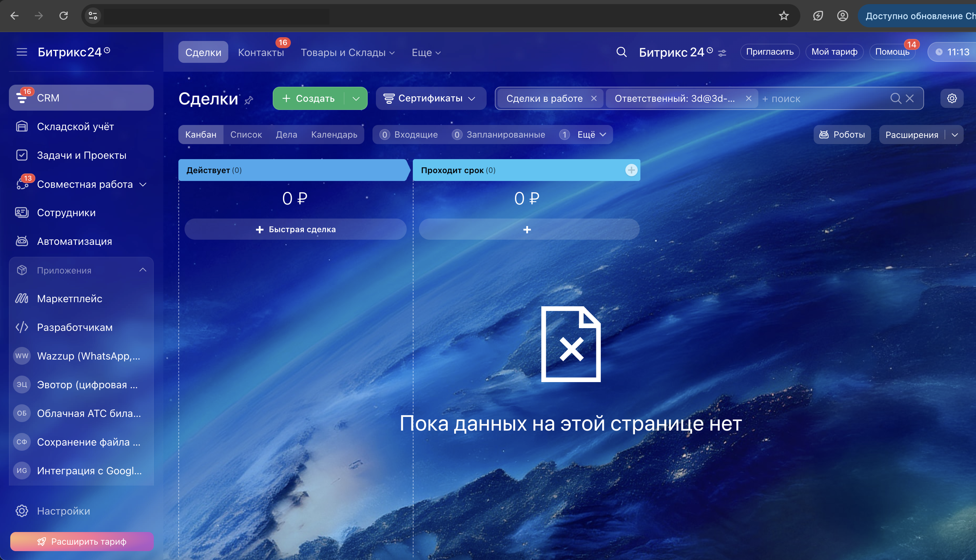Open Задачи и Проекты section
This screenshot has height=560, width=976.
coord(81,155)
